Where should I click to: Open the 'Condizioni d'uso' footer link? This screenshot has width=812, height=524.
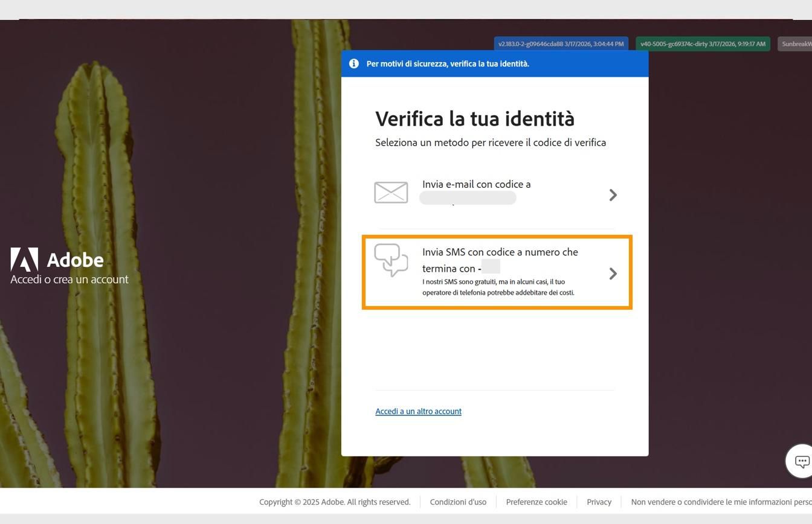click(x=458, y=502)
